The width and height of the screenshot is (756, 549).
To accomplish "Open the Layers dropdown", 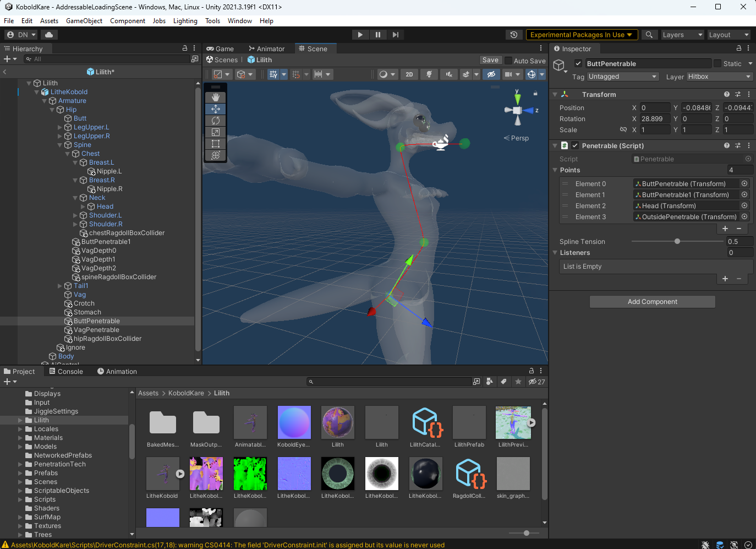I will 682,35.
